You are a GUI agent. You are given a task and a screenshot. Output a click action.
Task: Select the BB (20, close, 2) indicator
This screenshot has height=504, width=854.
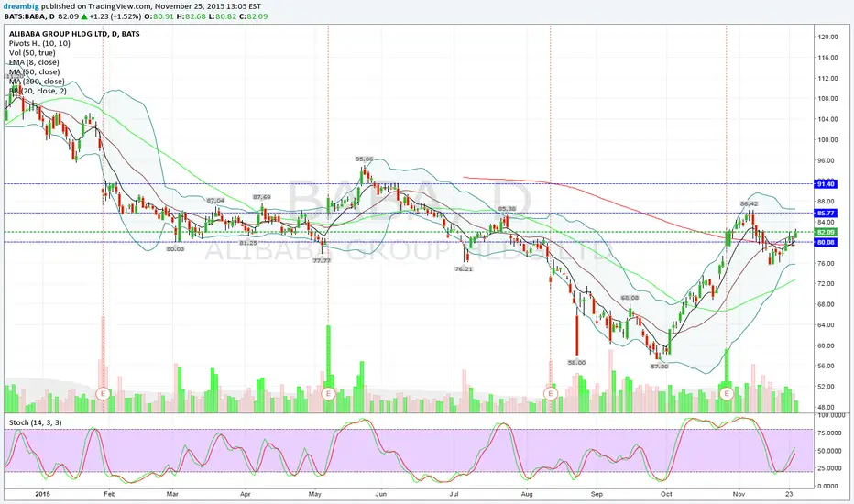click(38, 91)
